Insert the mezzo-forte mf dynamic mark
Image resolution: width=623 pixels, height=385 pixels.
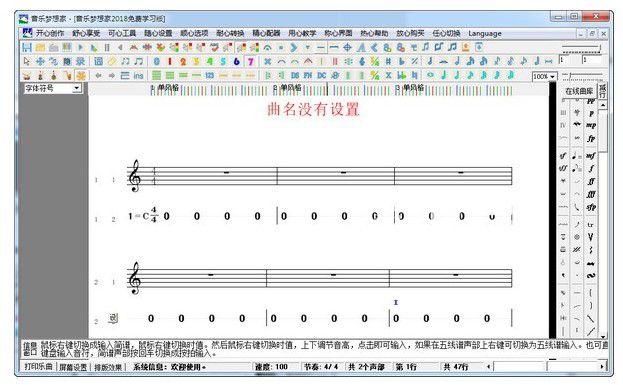(591, 155)
